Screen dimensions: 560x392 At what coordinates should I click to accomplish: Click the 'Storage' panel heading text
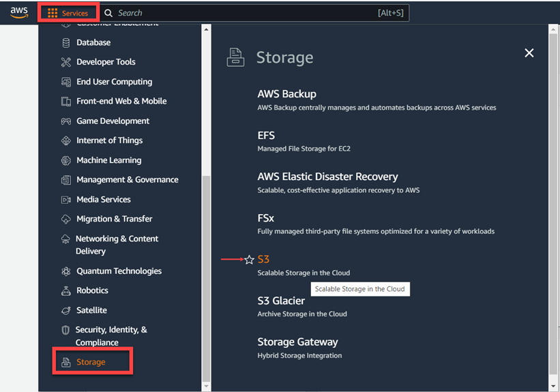(284, 57)
